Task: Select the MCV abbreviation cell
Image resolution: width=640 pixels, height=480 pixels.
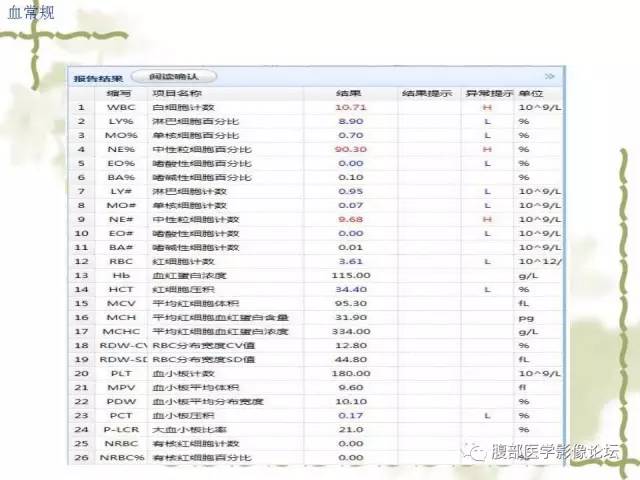Action: point(121,304)
